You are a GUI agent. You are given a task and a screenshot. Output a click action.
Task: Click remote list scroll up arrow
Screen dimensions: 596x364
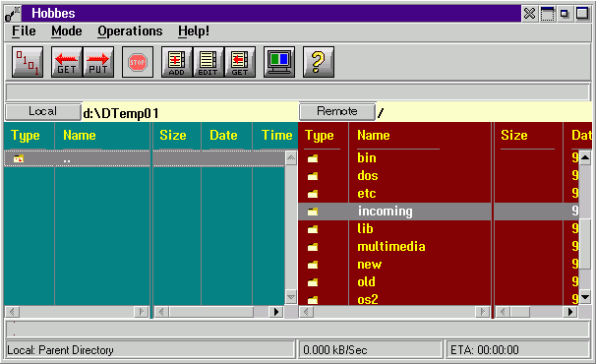pos(585,157)
